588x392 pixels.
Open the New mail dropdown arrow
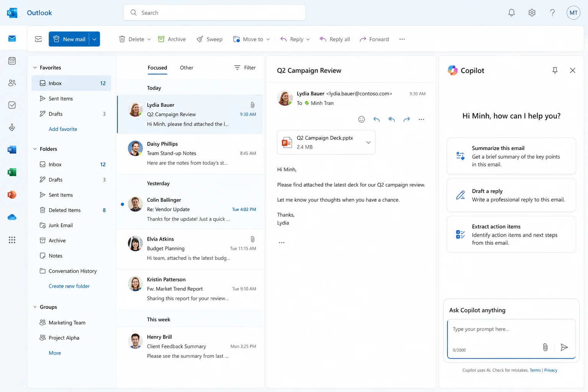(95, 39)
